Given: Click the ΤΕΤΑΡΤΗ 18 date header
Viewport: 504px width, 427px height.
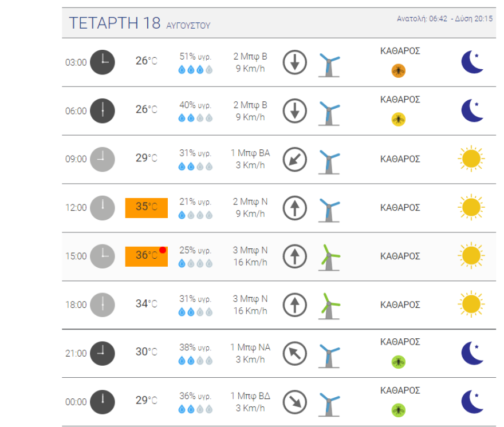Looking at the screenshot, I should 115,23.
